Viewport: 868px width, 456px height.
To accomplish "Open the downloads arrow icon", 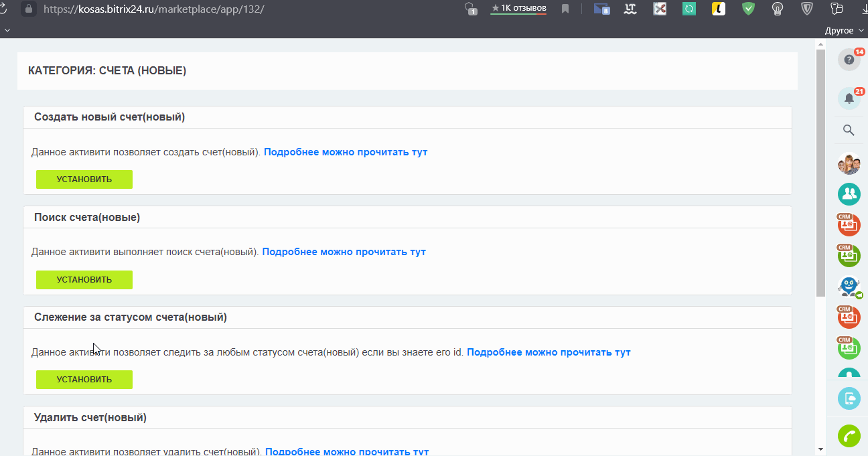I will [x=864, y=9].
